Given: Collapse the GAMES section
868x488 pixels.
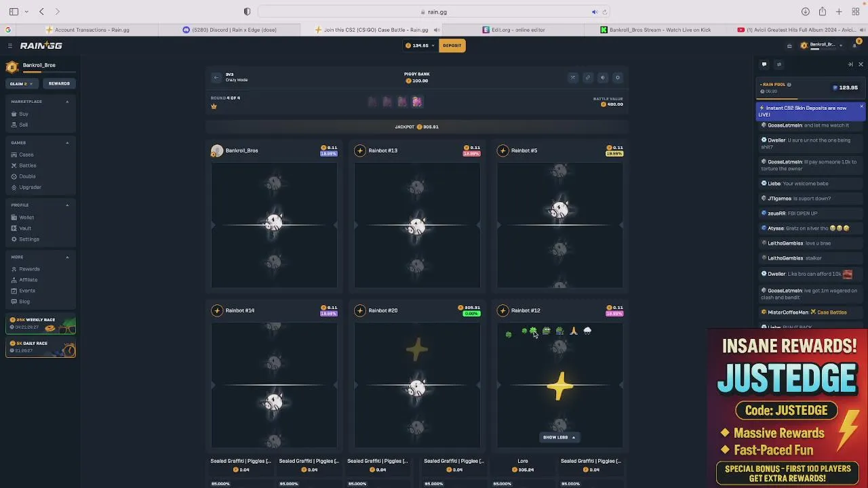Looking at the screenshot, I should click(x=67, y=143).
